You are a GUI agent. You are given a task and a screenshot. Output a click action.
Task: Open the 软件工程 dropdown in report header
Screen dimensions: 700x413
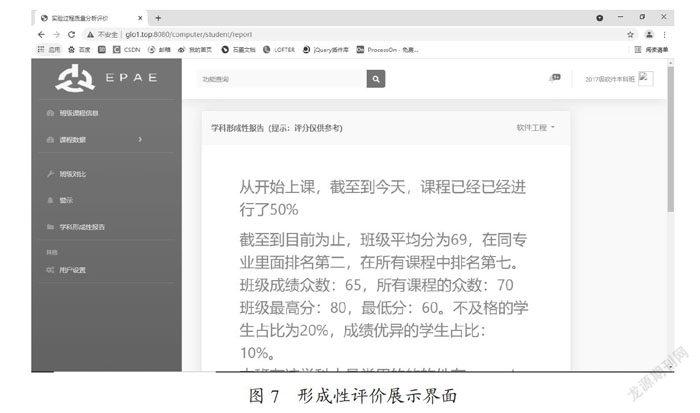point(535,128)
